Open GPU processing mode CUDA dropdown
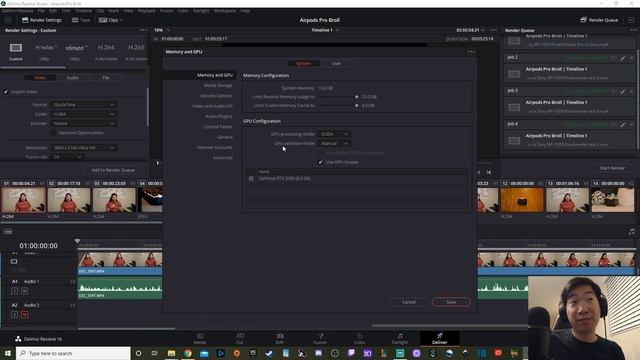640x360 pixels. 334,134
